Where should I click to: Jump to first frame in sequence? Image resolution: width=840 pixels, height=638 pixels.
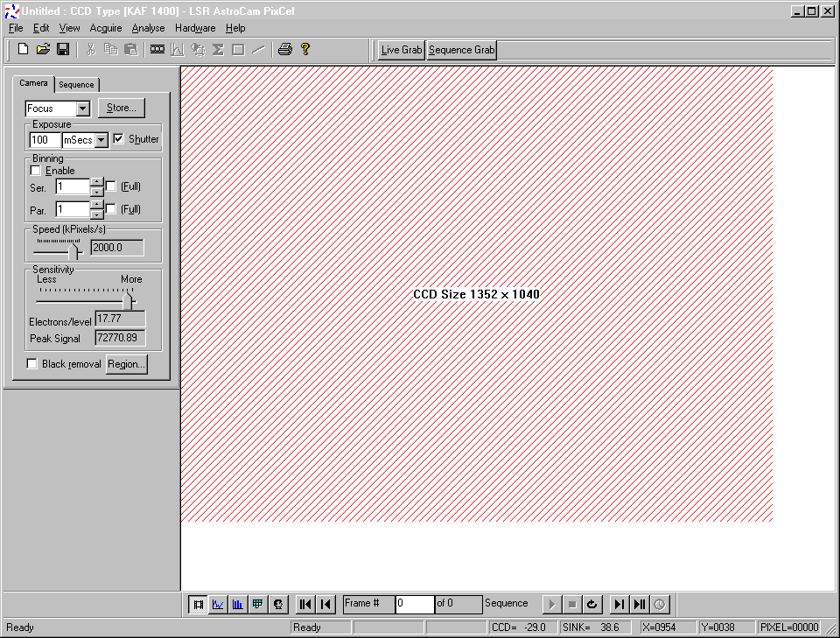pos(305,604)
